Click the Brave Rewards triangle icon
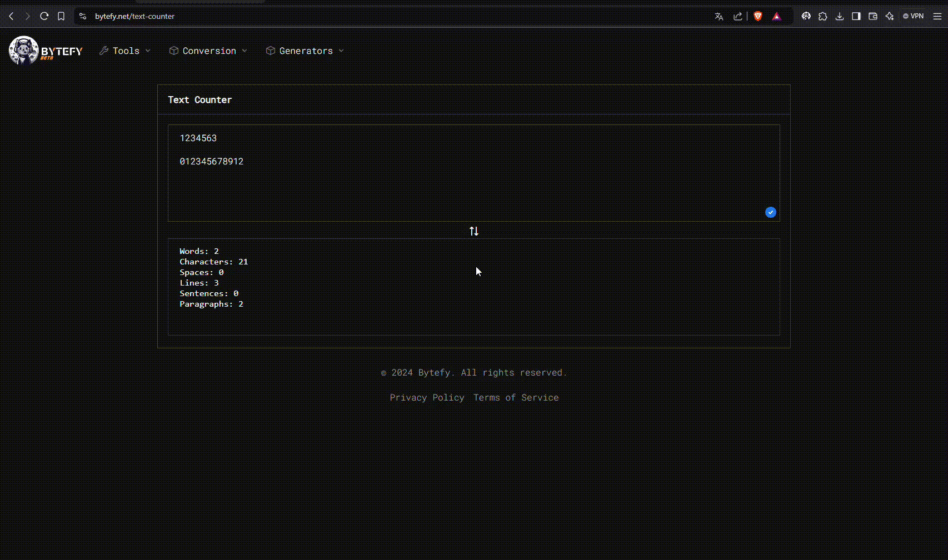 pos(776,16)
